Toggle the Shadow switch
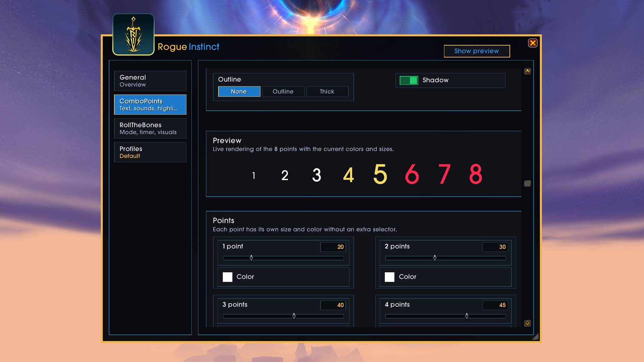 click(409, 80)
